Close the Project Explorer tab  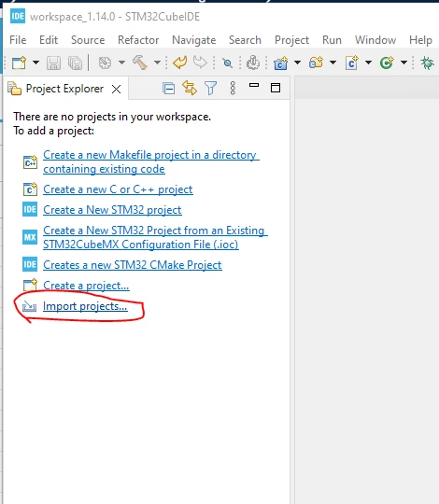[x=117, y=89]
